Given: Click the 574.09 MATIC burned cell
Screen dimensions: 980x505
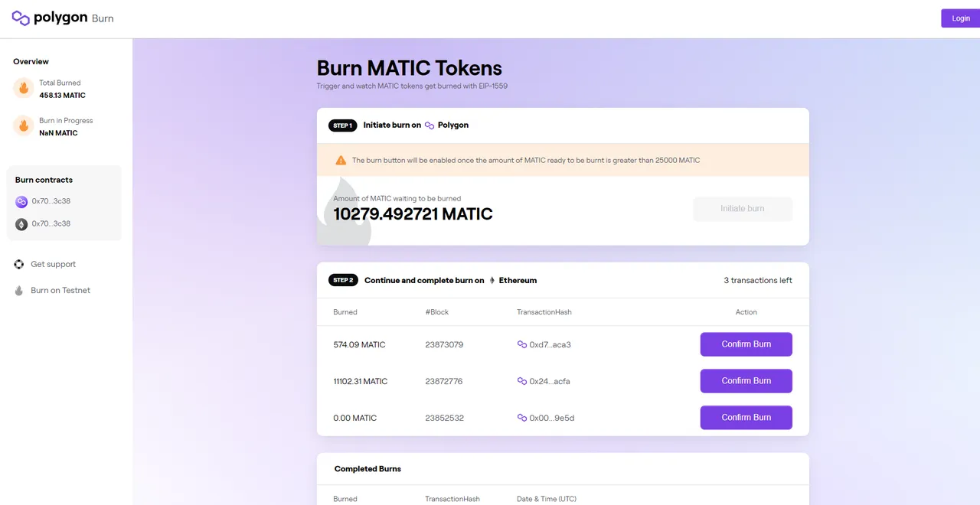Looking at the screenshot, I should tap(359, 345).
